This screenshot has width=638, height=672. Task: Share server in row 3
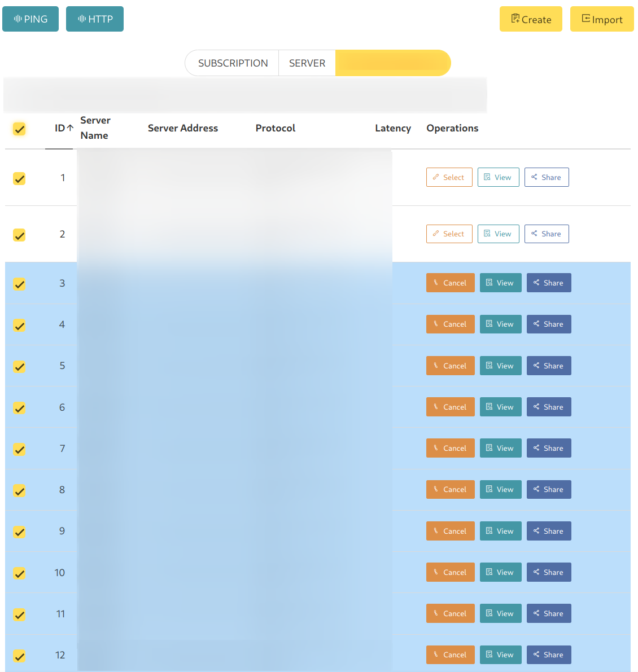549,283
